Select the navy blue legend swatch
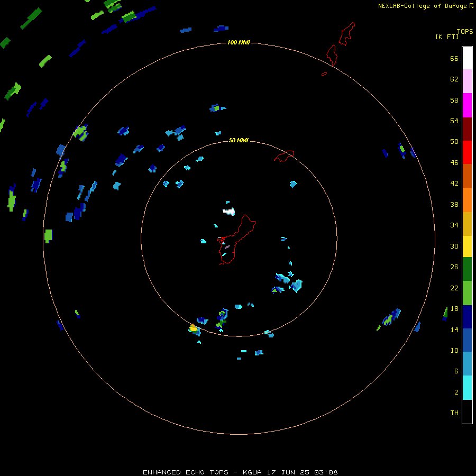Image resolution: width=476 pixels, height=476 pixels. pyautogui.click(x=467, y=317)
